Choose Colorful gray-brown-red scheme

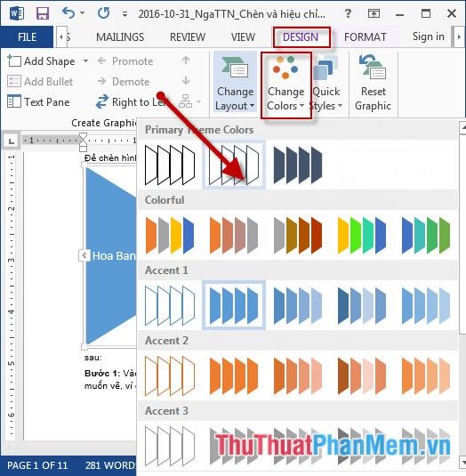point(298,235)
